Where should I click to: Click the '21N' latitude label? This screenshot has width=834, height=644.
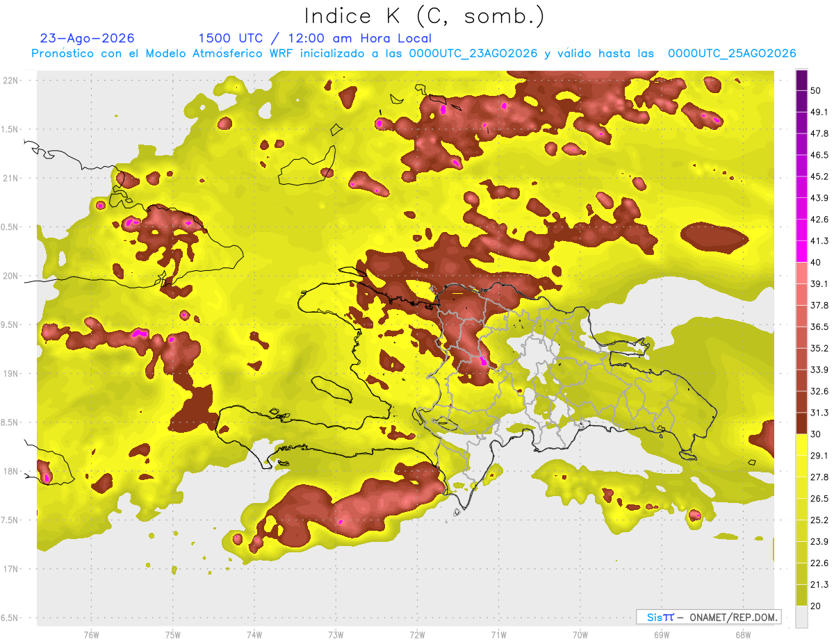tap(10, 178)
